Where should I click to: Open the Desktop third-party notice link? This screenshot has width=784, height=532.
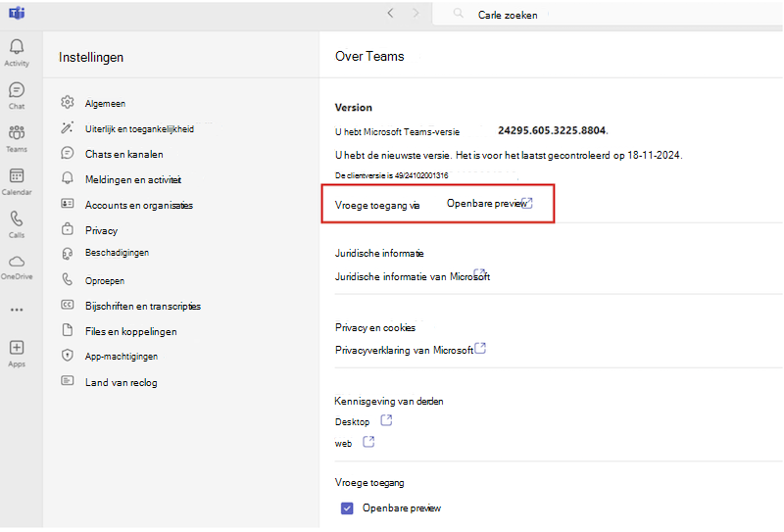[352, 422]
